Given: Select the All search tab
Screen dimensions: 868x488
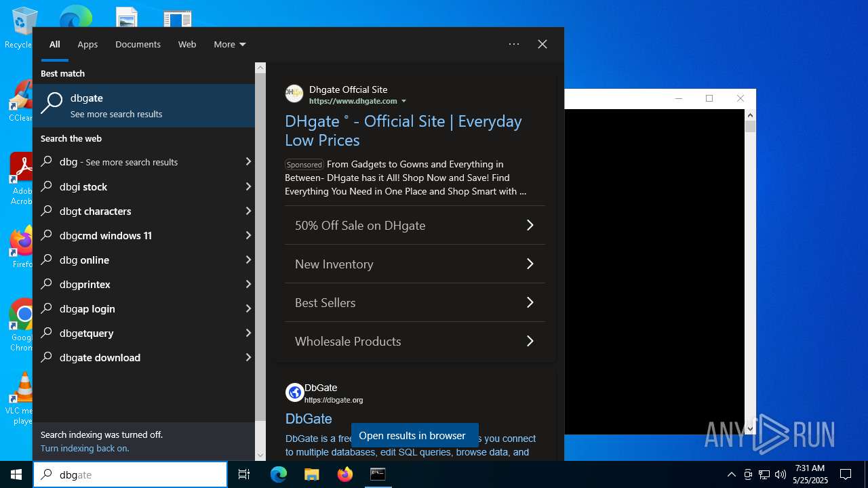Looking at the screenshot, I should point(55,44).
